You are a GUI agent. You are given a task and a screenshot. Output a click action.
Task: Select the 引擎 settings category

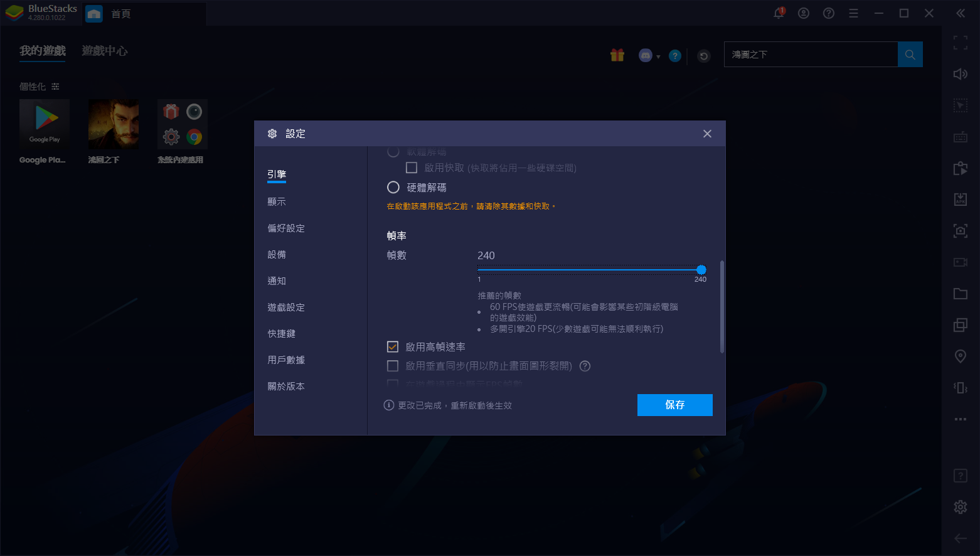[x=277, y=174]
